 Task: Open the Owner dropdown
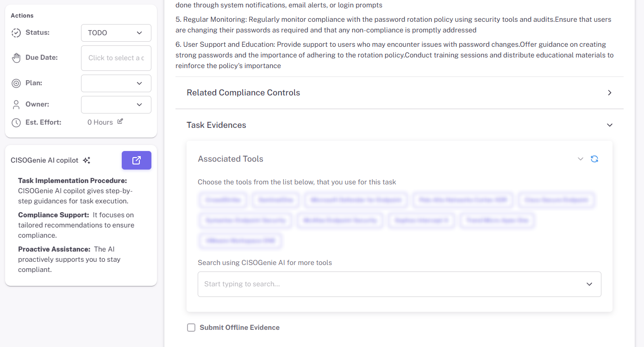tap(116, 105)
